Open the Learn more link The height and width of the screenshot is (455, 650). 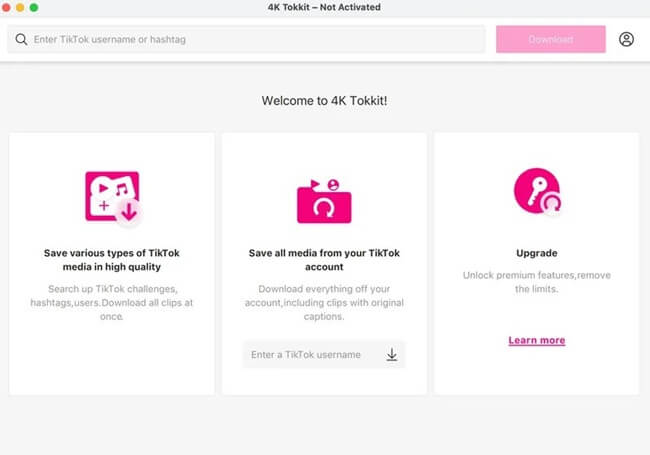[x=537, y=340]
